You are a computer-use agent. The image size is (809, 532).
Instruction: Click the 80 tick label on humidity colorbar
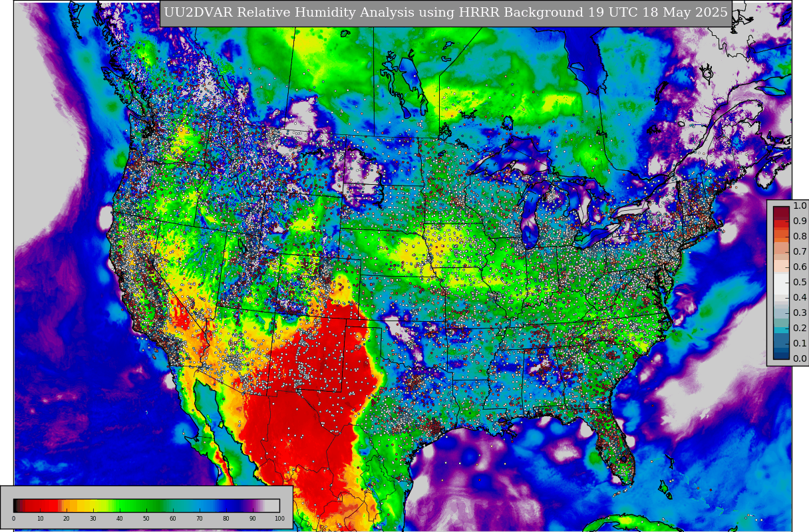[226, 519]
